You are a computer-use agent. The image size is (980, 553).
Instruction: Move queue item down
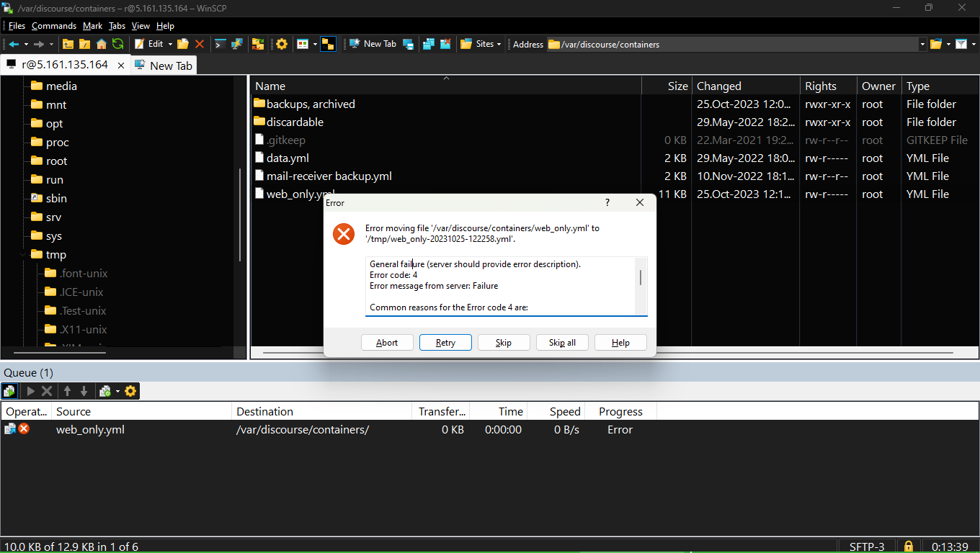84,391
